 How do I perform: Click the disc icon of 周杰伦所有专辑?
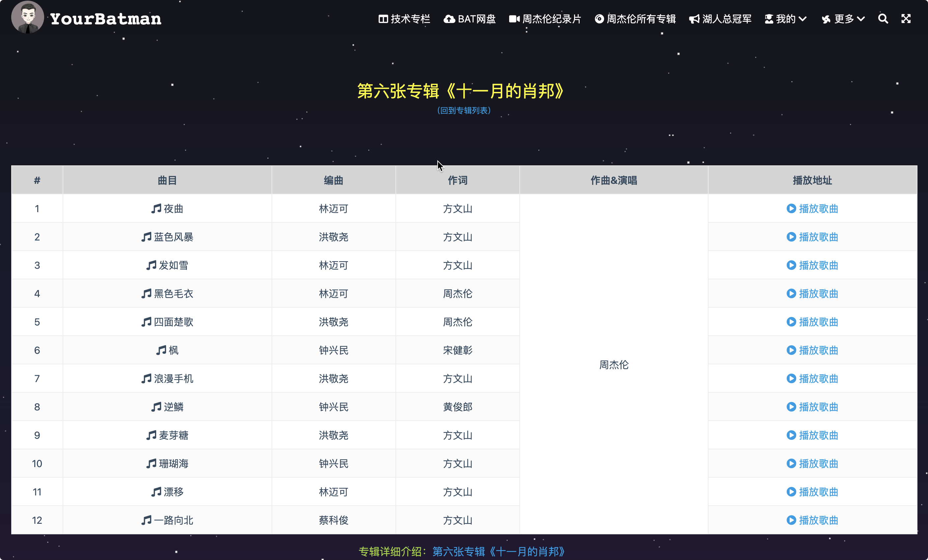(599, 19)
